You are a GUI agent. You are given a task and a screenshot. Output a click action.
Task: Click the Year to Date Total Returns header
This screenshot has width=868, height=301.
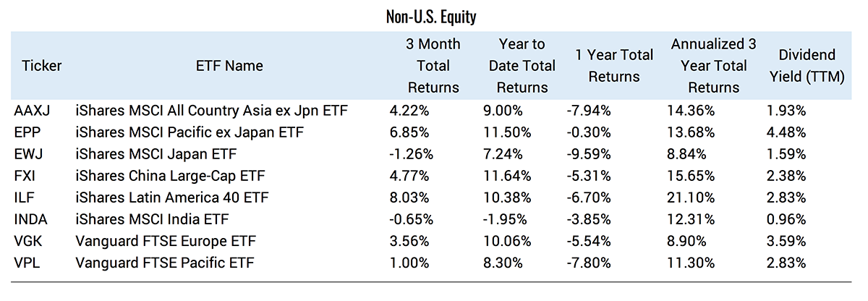point(522,66)
